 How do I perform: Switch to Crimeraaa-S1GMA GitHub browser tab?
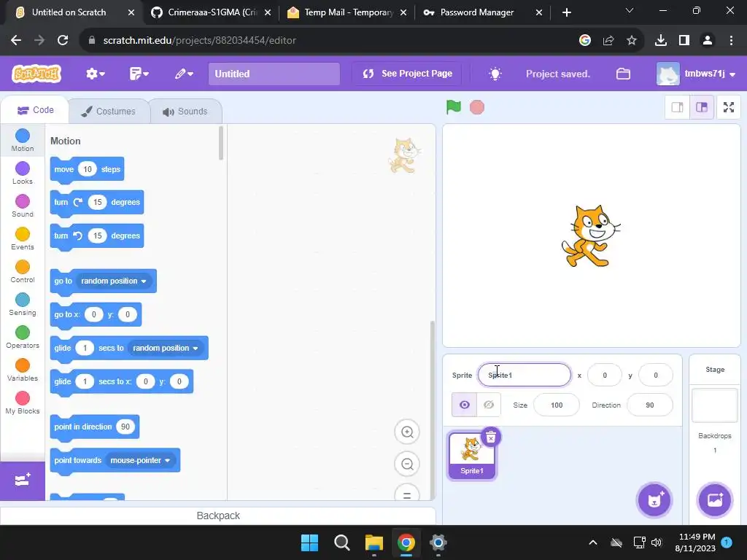coord(211,12)
